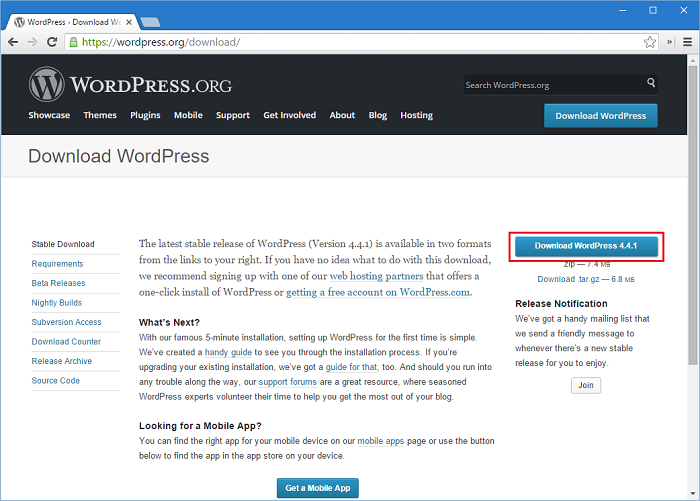Open the Download .tar.gz link

(586, 279)
